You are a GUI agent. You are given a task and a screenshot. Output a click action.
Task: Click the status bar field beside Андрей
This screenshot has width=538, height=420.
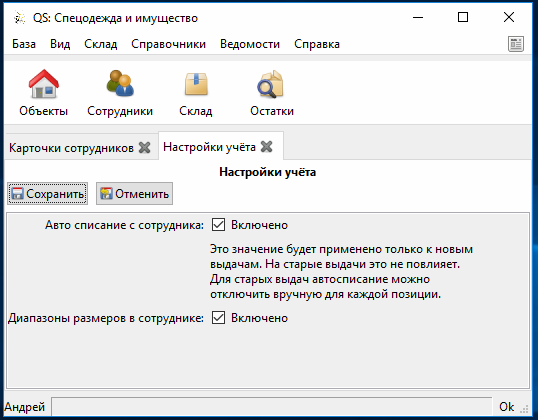click(x=272, y=407)
